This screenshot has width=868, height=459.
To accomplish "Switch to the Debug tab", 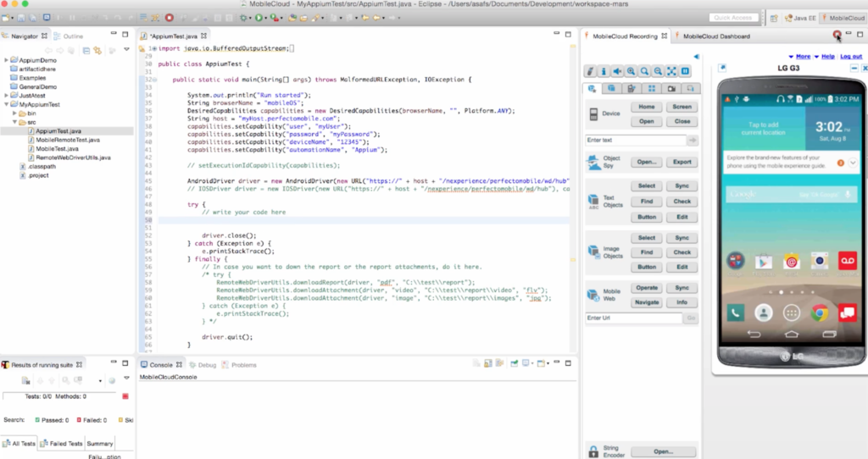I will pos(203,365).
